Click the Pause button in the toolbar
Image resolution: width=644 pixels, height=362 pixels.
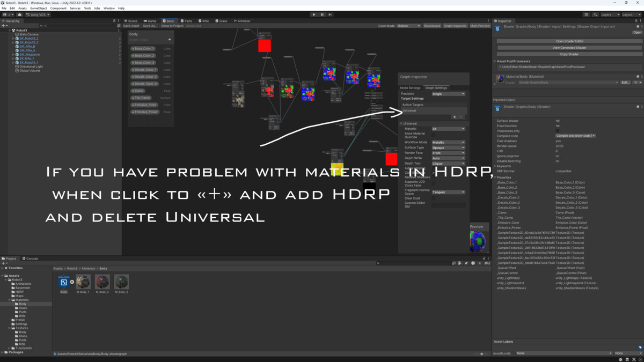coord(322,14)
